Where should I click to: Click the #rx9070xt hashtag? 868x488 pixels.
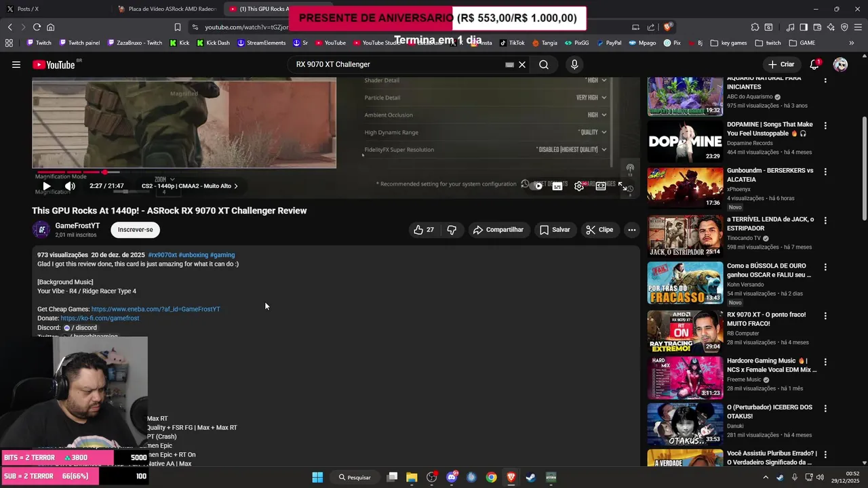click(163, 256)
